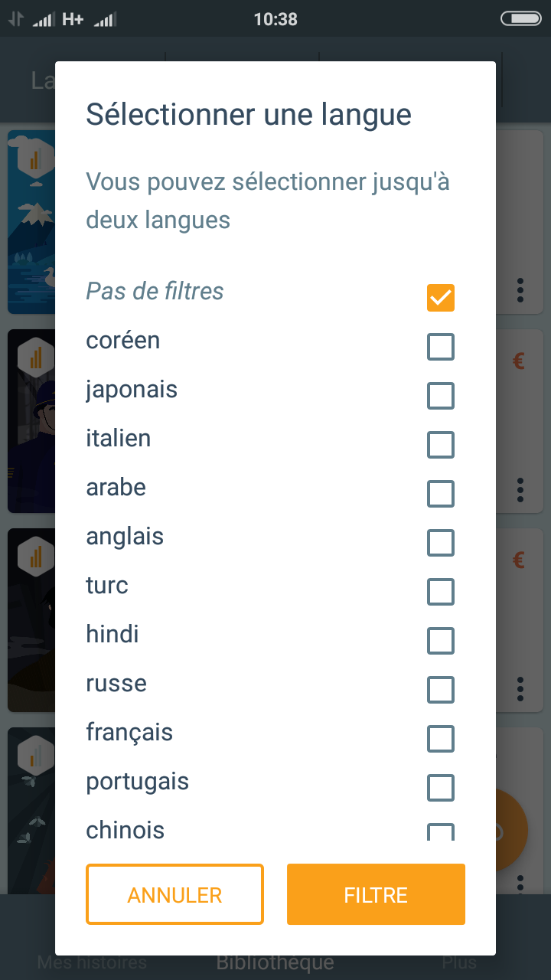Tick the portugais checkbox

pos(441,788)
